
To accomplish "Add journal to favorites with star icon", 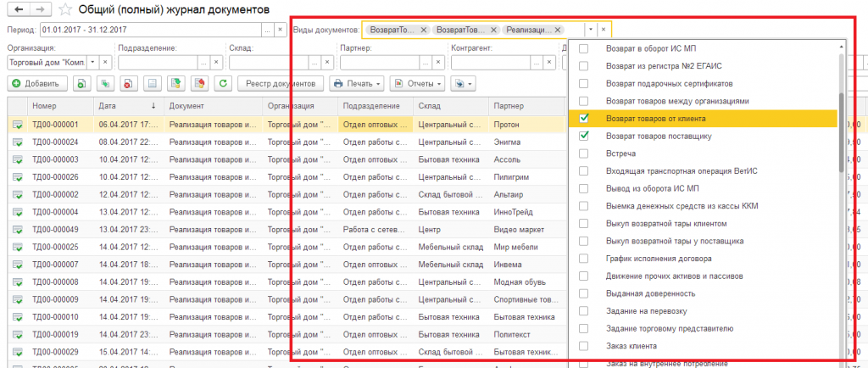I will (65, 9).
